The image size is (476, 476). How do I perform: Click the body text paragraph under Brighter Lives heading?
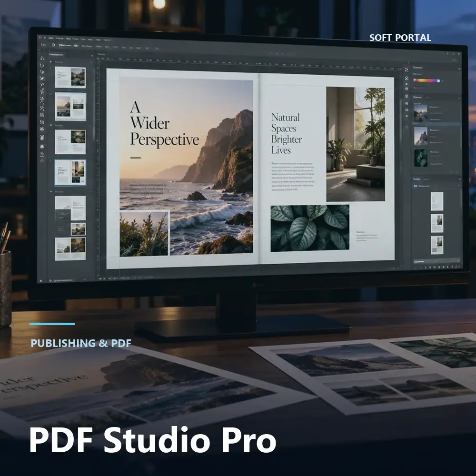point(292,177)
